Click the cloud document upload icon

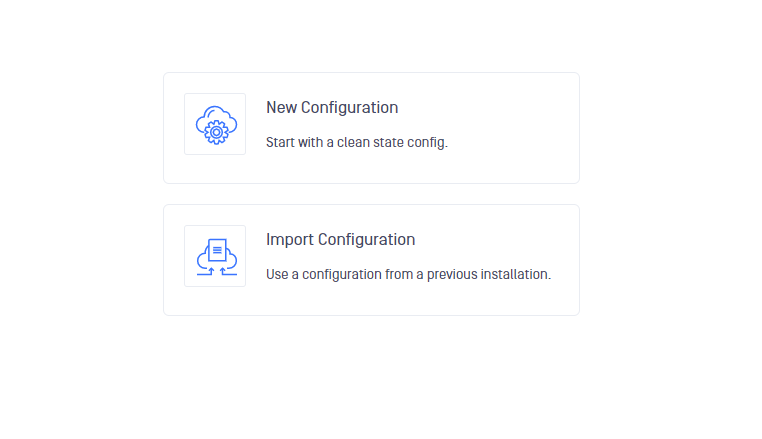[217, 257]
